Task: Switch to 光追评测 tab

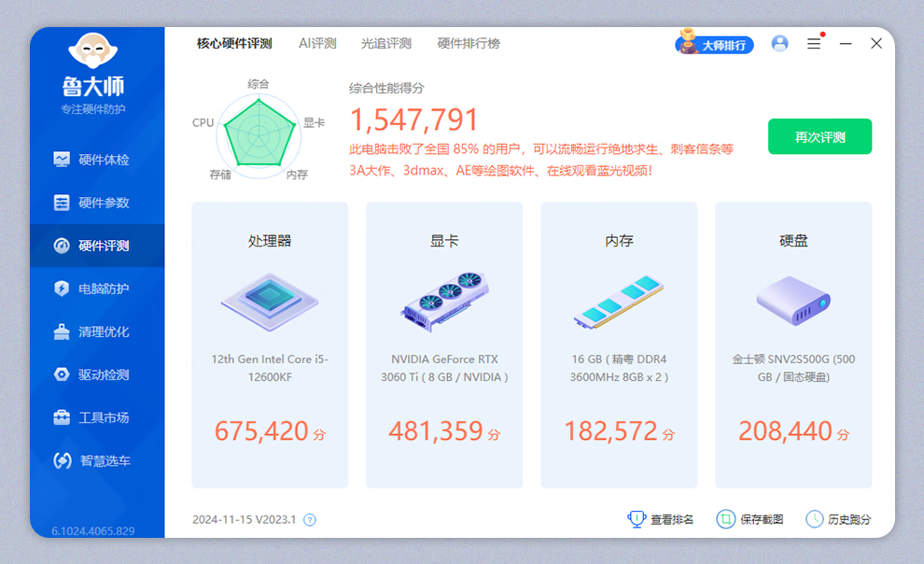Action: coord(386,44)
